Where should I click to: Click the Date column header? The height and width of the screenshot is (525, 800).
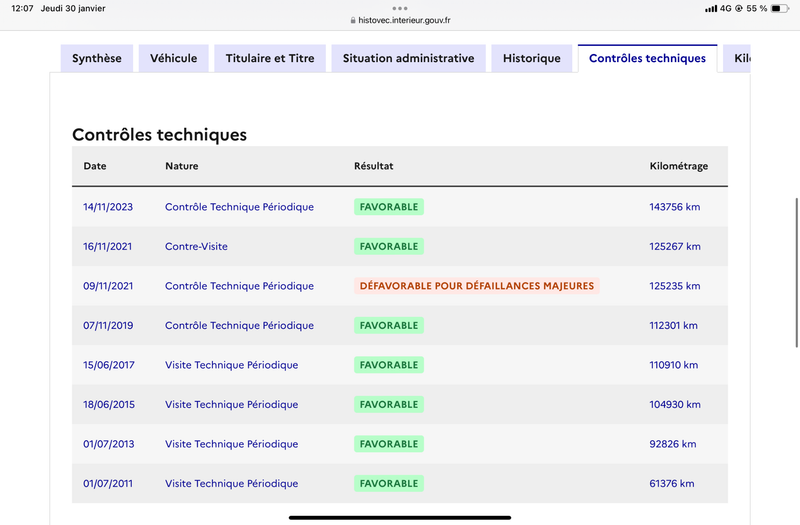pyautogui.click(x=95, y=166)
